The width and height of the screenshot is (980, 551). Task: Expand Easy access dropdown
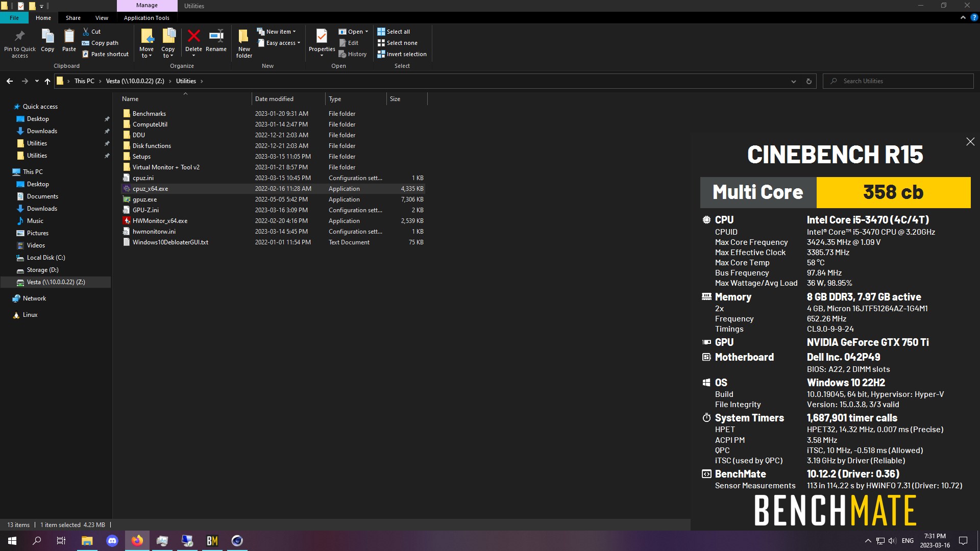tap(279, 43)
